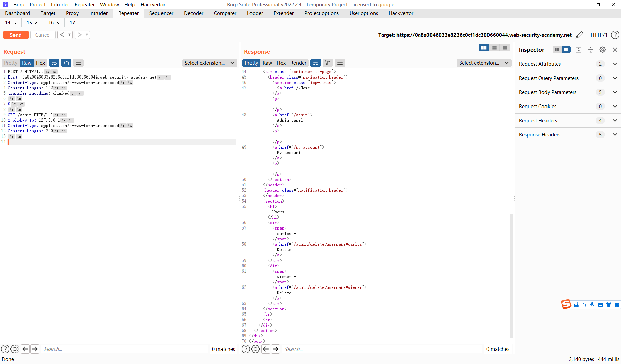Select tabbed layout icon
Screen dimensions: 621x364
[x=505, y=48]
